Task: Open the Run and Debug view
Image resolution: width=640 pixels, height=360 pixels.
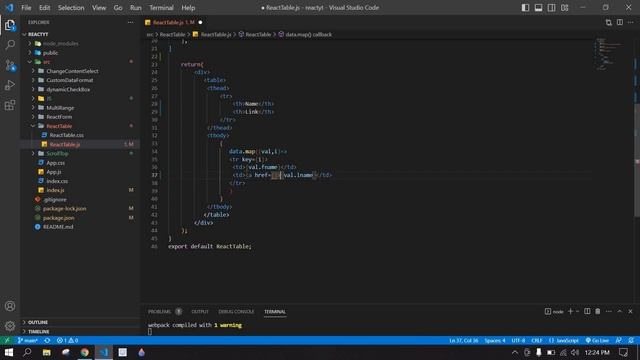Action: 10,85
